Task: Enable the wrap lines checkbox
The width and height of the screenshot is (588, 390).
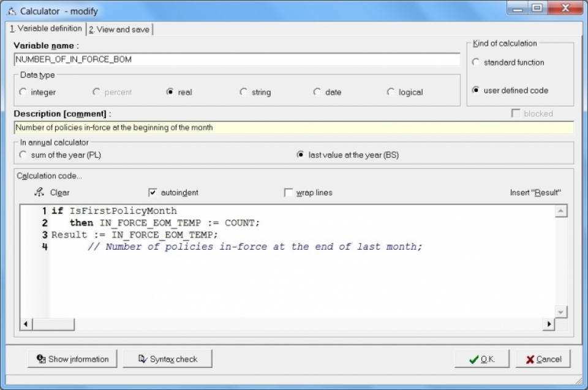Action: pos(288,192)
